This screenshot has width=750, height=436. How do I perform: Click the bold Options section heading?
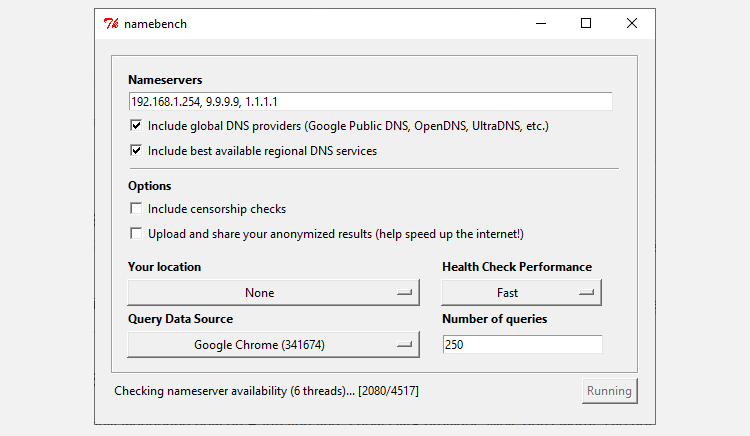(150, 186)
